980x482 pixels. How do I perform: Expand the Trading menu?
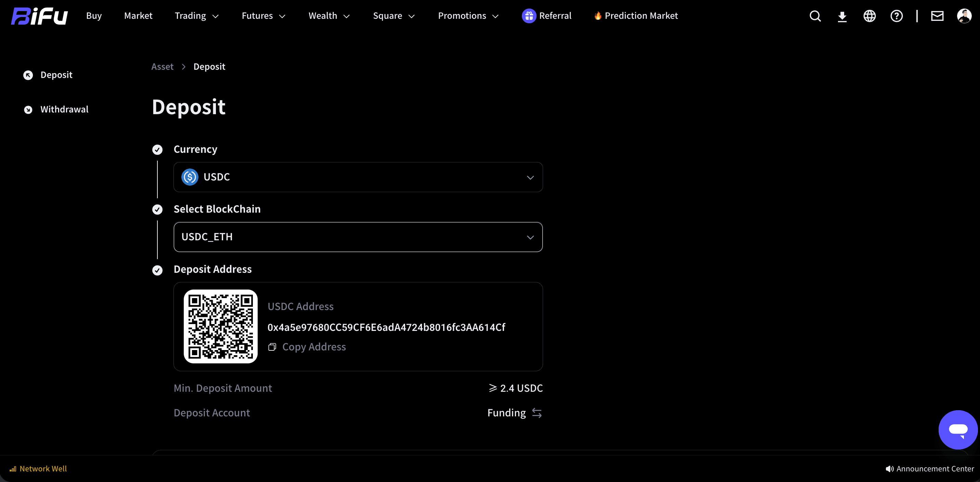pos(197,16)
